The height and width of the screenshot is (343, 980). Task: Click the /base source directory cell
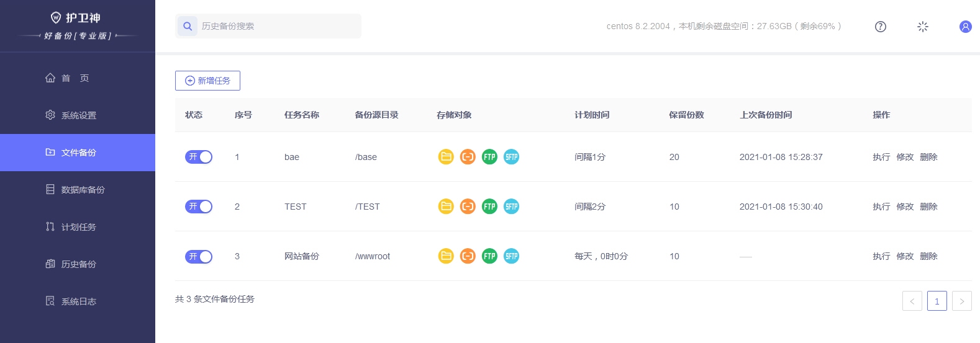click(366, 157)
